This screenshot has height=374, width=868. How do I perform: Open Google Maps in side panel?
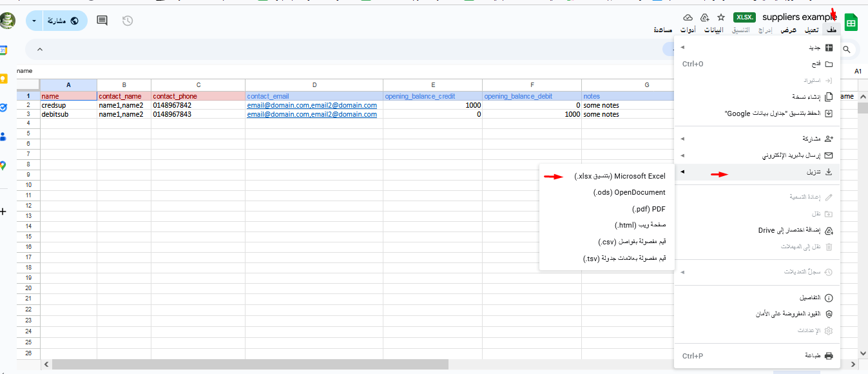3,165
